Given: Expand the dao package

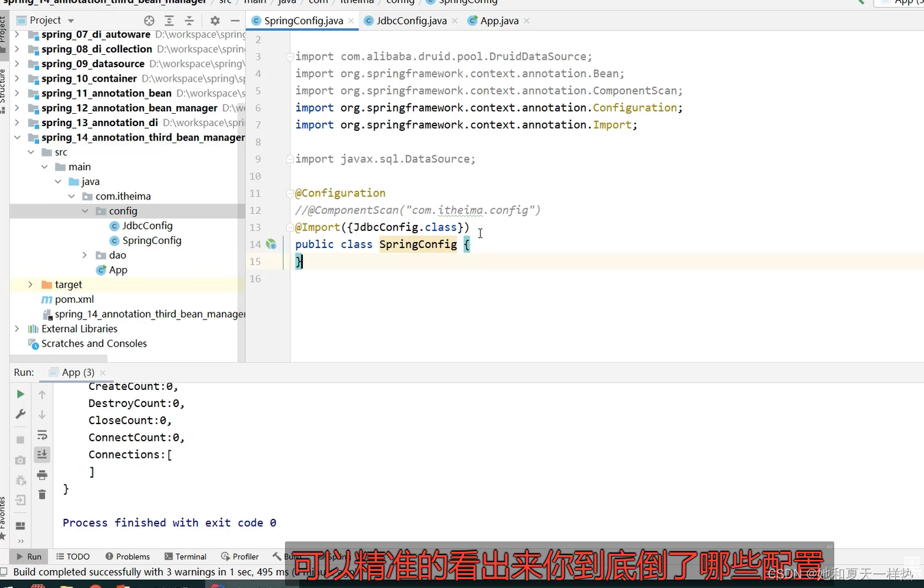Looking at the screenshot, I should [85, 255].
